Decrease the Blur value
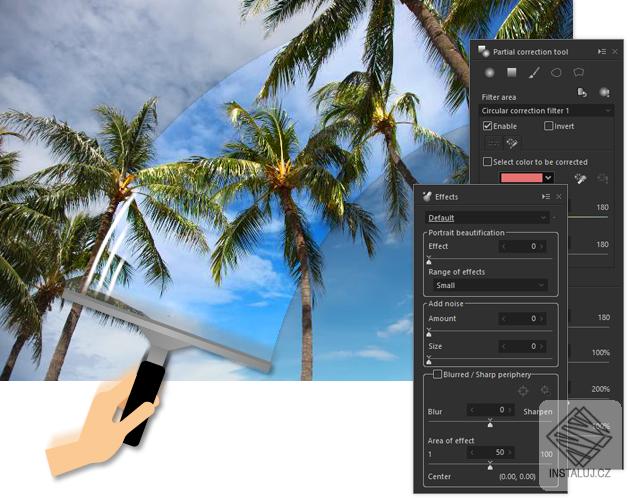 click(472, 410)
